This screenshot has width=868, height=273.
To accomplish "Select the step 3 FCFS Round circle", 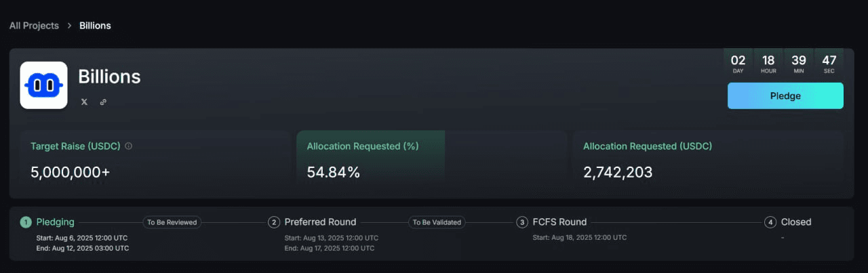I will 522,222.
